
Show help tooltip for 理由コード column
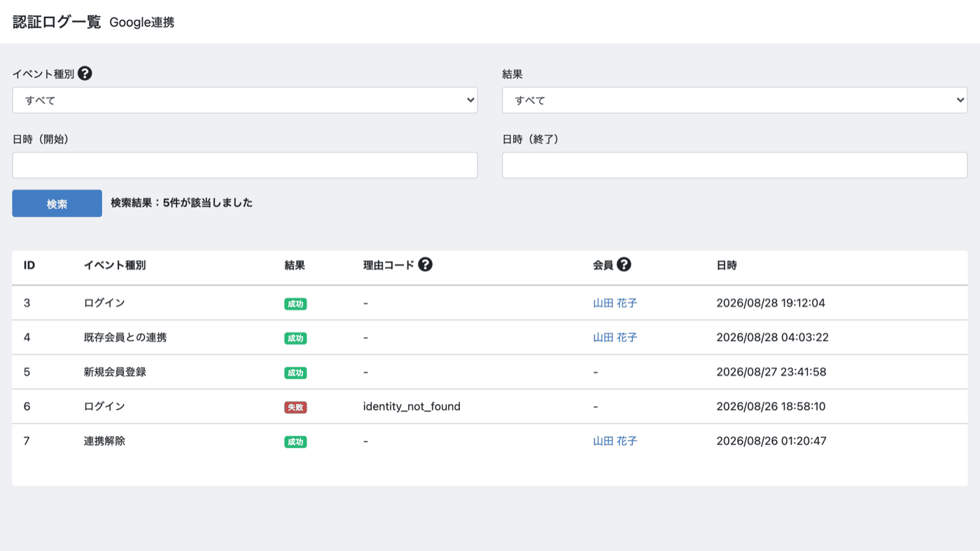(x=425, y=265)
